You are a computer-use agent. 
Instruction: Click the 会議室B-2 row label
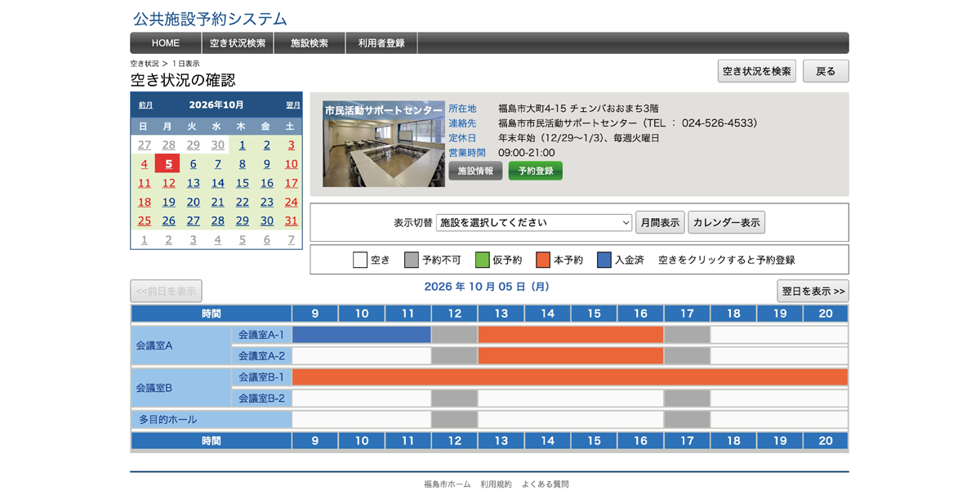pos(261,399)
